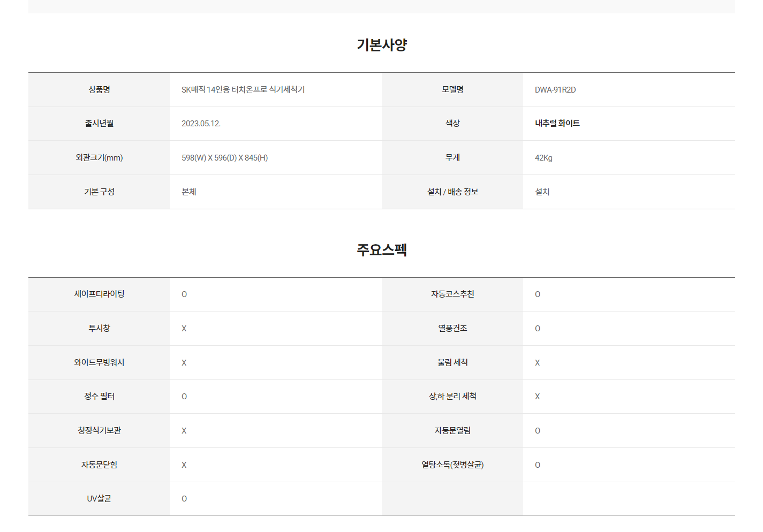763x532 pixels.
Task: Click the 투시창 spec label
Action: (99, 328)
